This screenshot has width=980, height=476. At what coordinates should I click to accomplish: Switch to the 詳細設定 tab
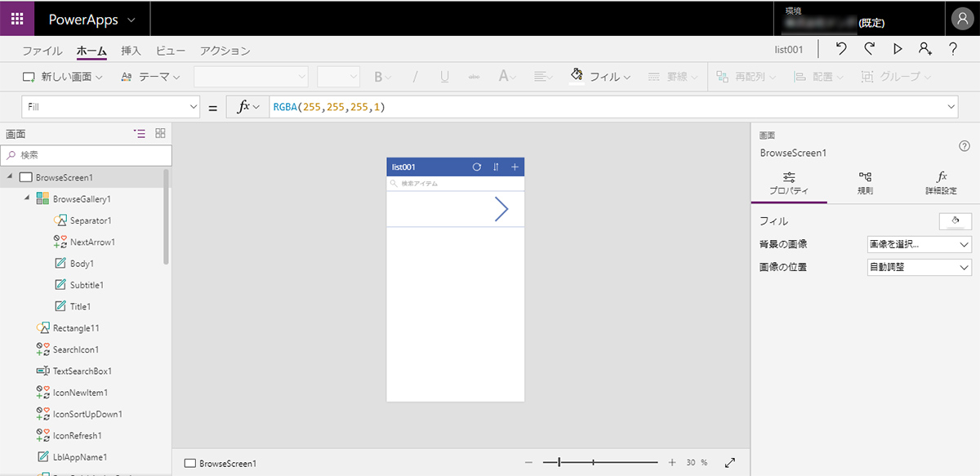tap(941, 184)
